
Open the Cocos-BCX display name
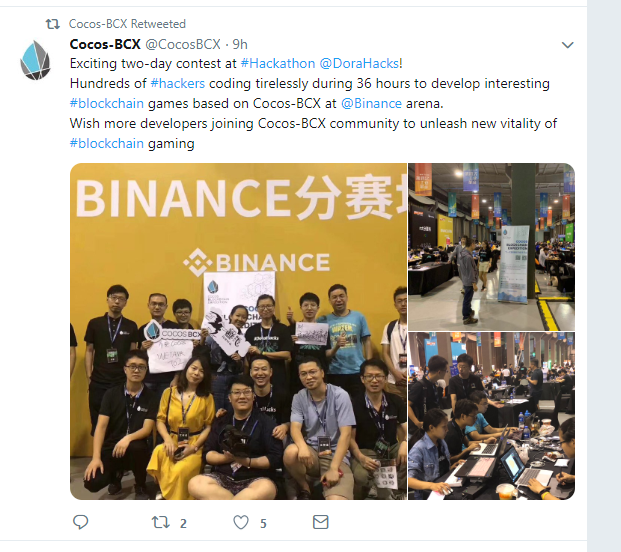[x=105, y=44]
